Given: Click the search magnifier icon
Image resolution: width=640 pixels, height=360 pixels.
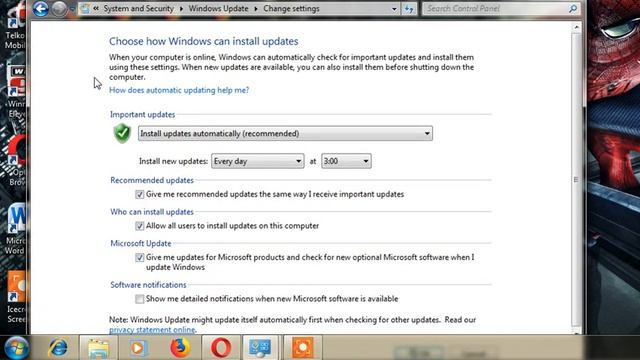Looking at the screenshot, I should coord(573,8).
